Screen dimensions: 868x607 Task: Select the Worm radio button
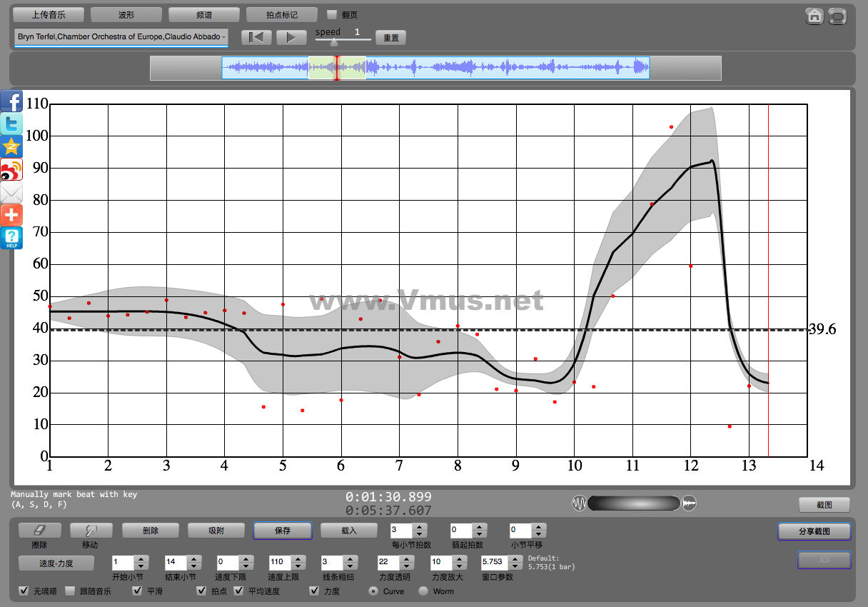click(x=423, y=591)
